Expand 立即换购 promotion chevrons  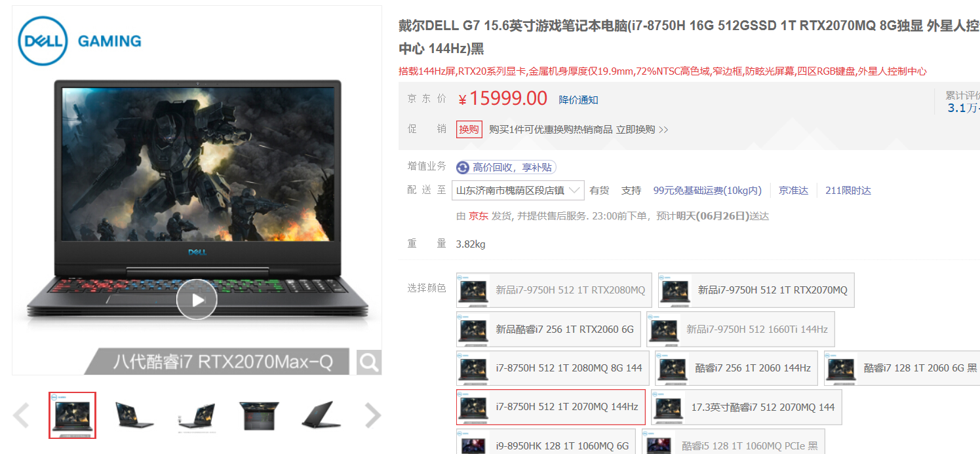coord(663,130)
